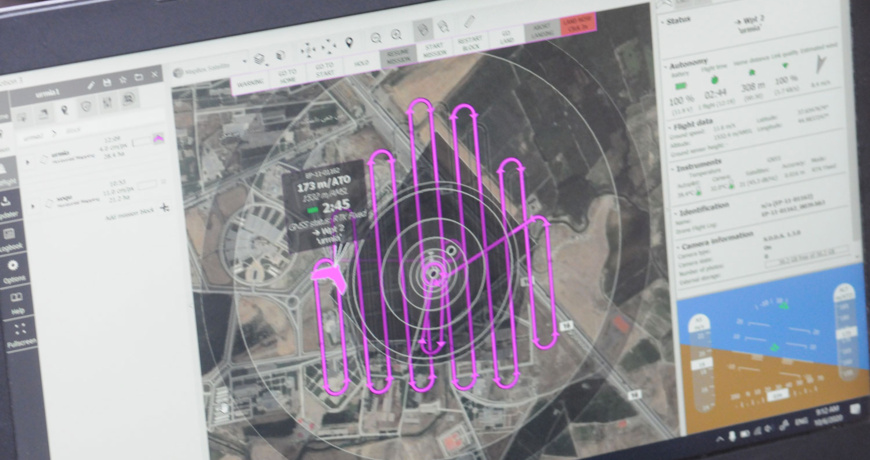Click the zoom in magnifier icon
The height and width of the screenshot is (460, 870).
coord(396,34)
